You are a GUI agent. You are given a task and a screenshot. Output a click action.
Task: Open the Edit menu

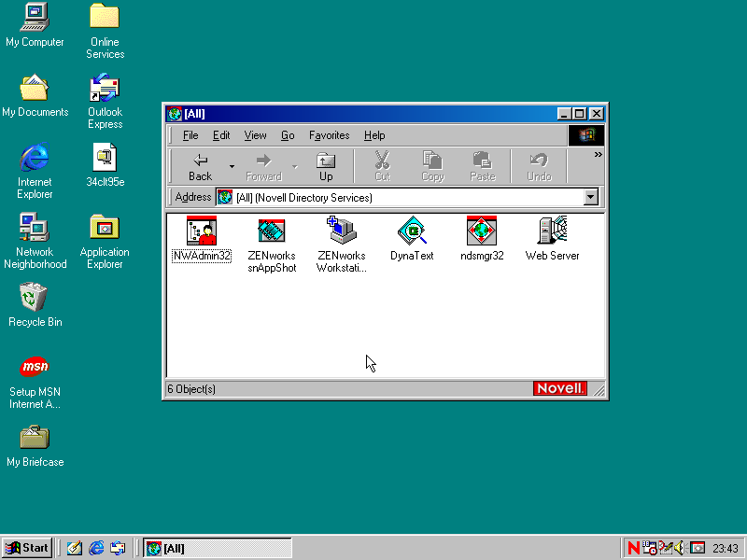pyautogui.click(x=221, y=135)
